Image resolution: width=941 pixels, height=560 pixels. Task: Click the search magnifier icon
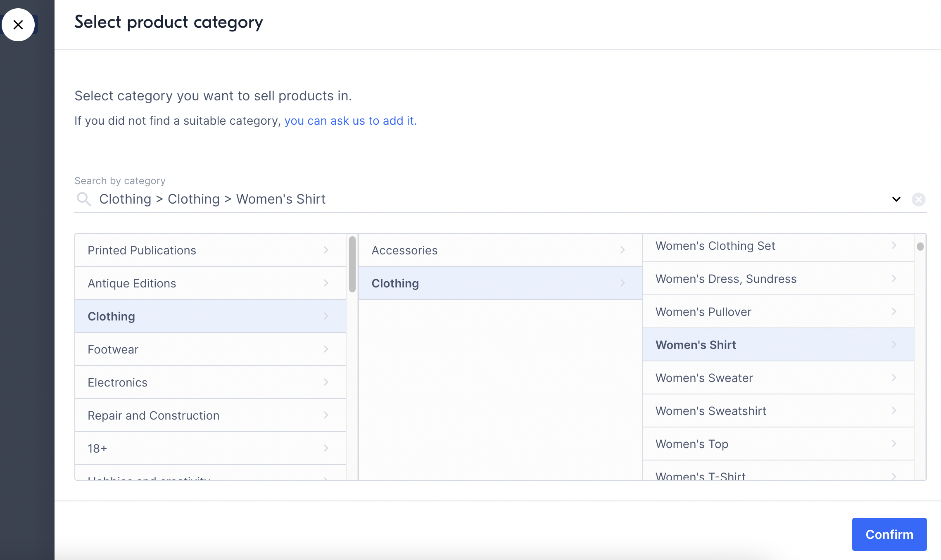click(x=84, y=199)
